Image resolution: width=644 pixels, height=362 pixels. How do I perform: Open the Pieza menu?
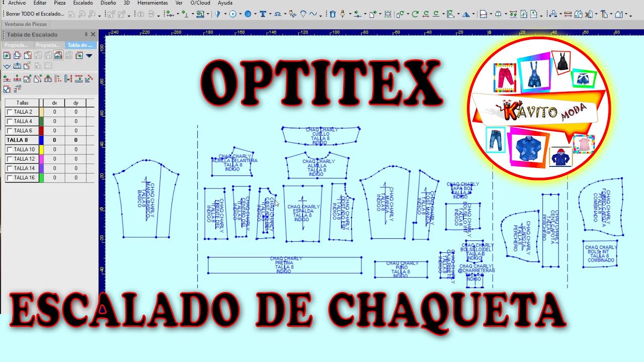[x=60, y=3]
